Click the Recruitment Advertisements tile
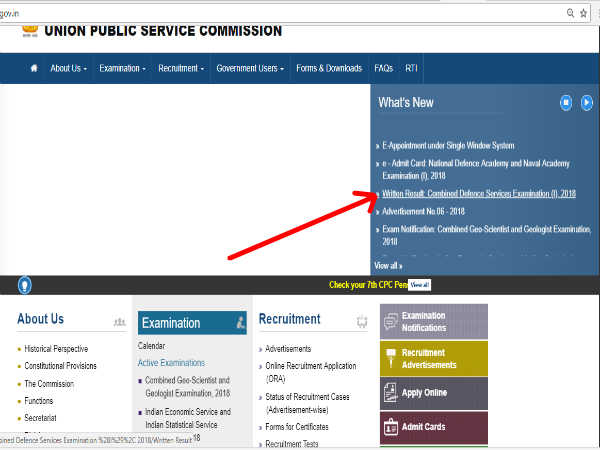 pos(434,359)
